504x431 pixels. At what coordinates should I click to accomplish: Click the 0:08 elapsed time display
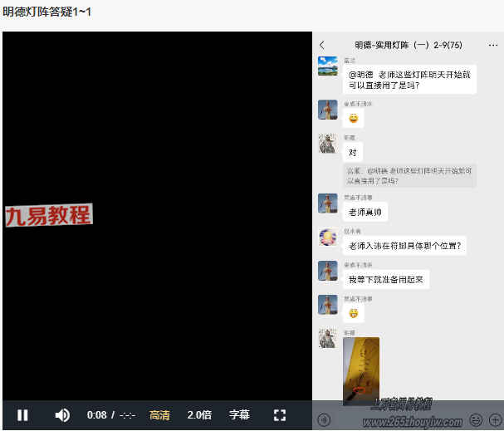pos(96,415)
